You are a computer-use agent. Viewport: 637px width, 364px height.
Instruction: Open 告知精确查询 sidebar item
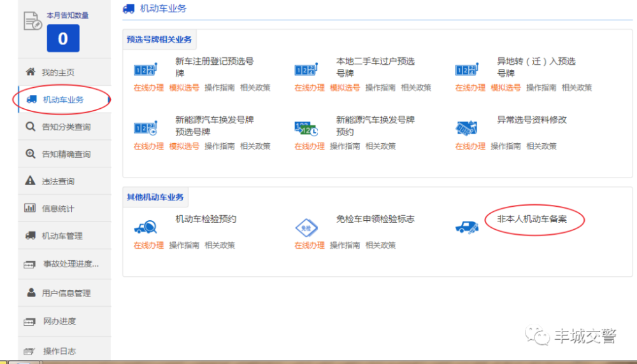point(64,154)
